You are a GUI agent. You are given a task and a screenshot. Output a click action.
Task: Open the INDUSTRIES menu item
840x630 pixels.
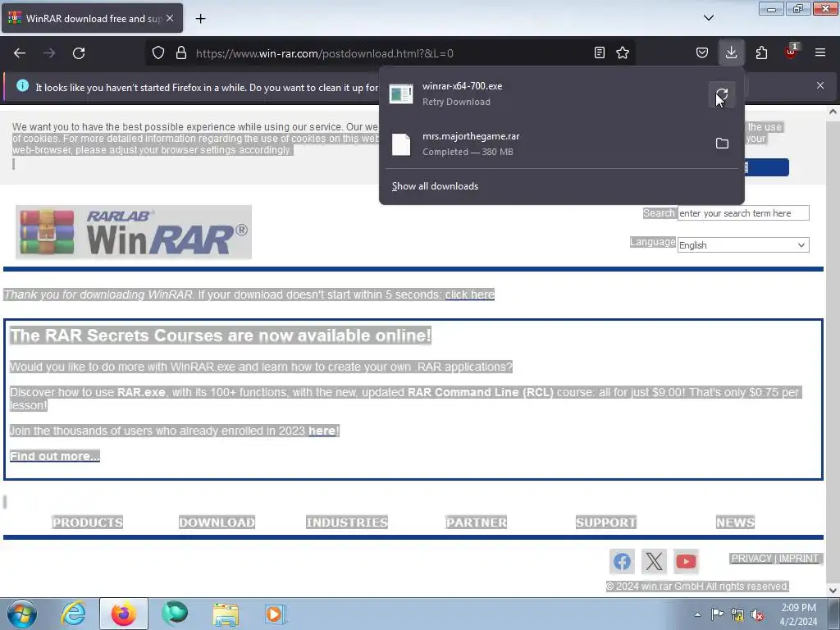point(347,523)
